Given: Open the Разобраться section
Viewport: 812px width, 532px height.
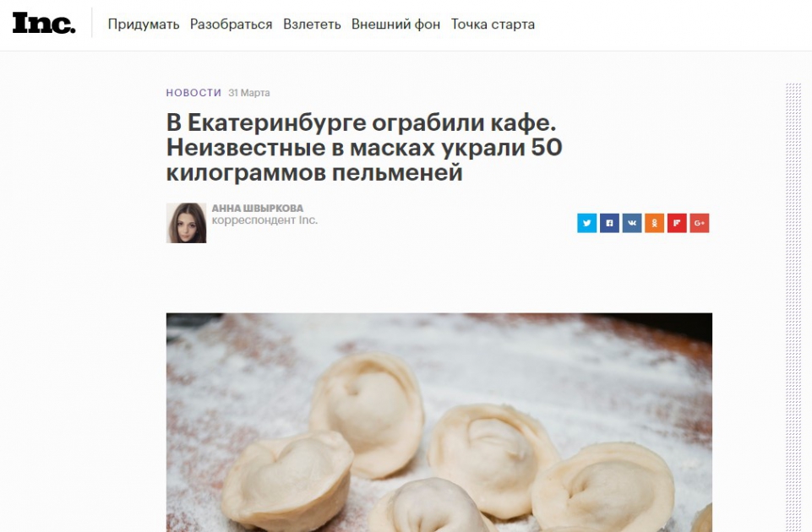Looking at the screenshot, I should [x=231, y=24].
